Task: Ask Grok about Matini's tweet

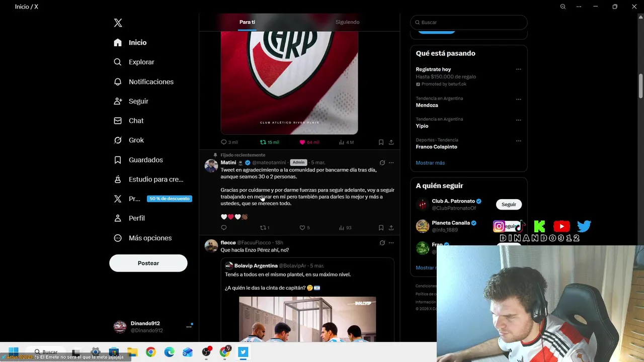Action: 382,162
